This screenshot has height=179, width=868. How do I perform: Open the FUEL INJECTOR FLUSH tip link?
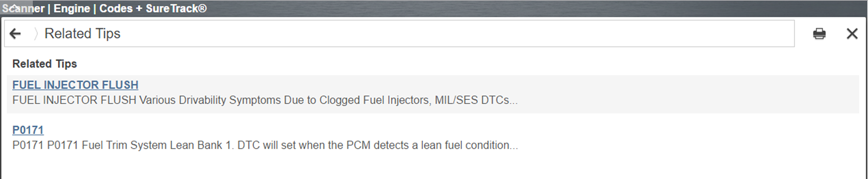tap(75, 85)
